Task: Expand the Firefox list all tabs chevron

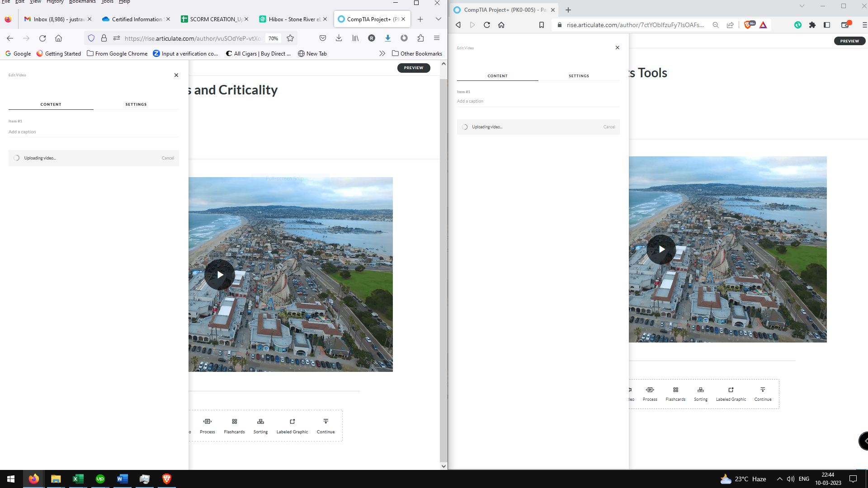Action: coord(438,19)
